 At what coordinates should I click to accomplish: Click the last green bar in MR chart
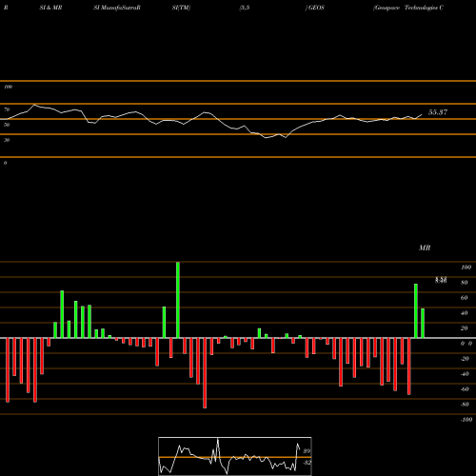point(423,323)
